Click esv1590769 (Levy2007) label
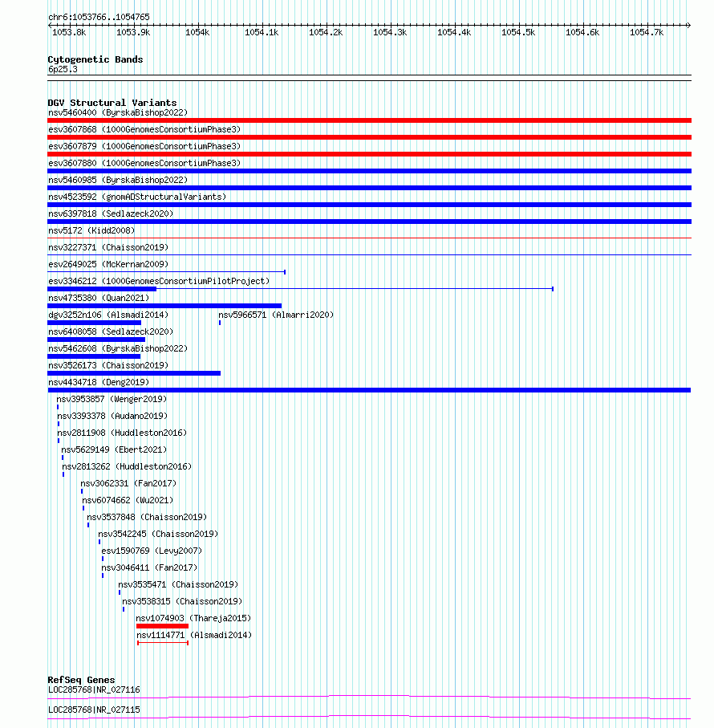 [x=152, y=551]
